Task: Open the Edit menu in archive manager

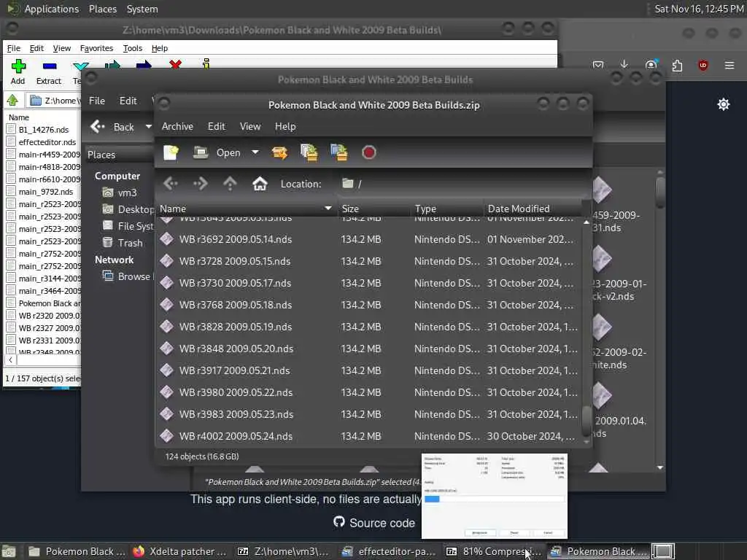Action: point(216,126)
